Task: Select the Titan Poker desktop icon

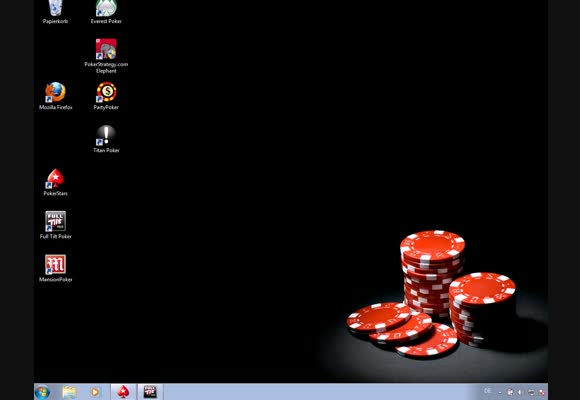Action: coord(106,139)
